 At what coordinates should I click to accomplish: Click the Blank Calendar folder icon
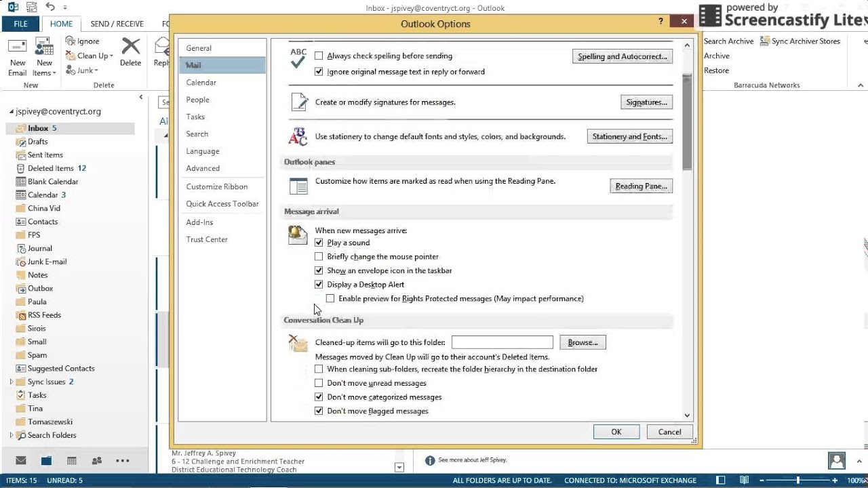pyautogui.click(x=21, y=182)
